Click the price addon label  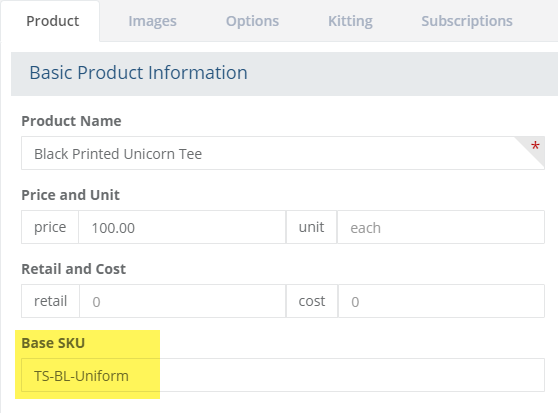(50, 227)
